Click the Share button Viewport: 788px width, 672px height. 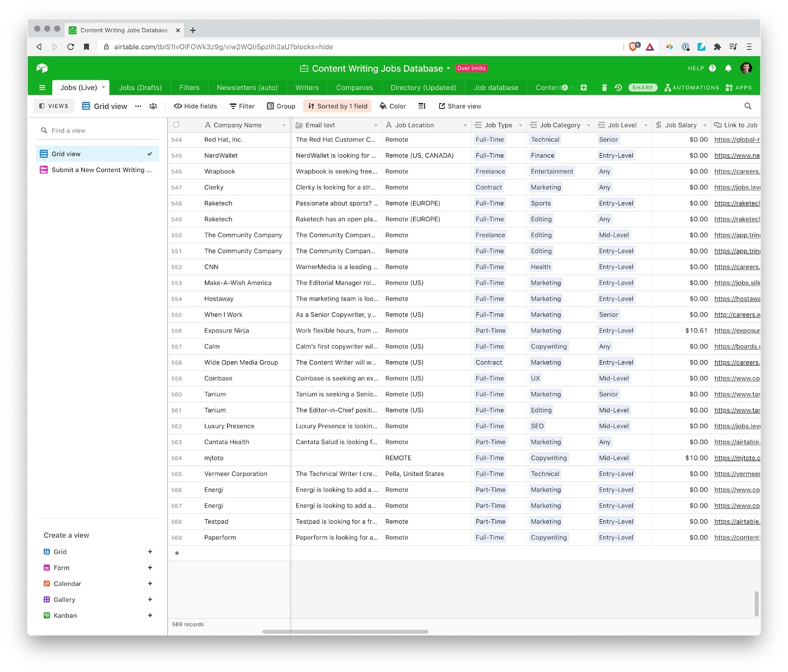[643, 88]
